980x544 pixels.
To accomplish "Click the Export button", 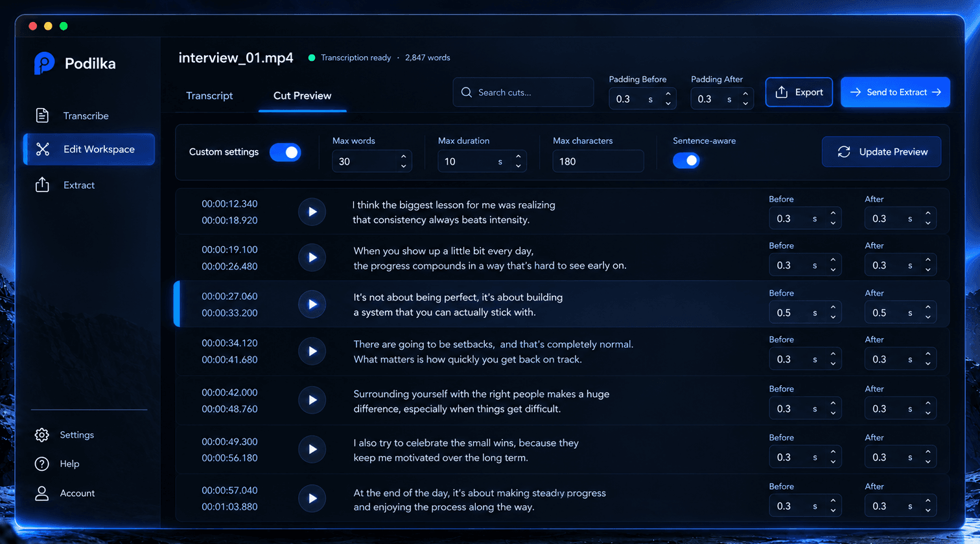I will point(799,92).
